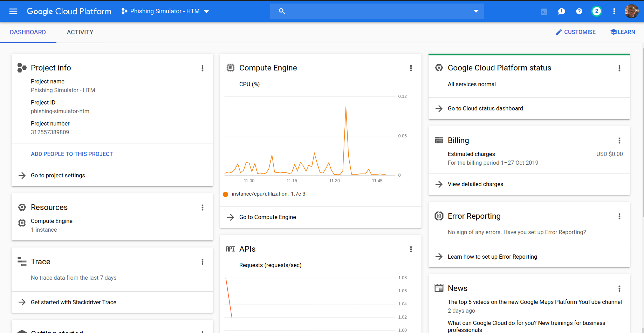
Task: Click the Customise pencil icon
Action: 559,32
